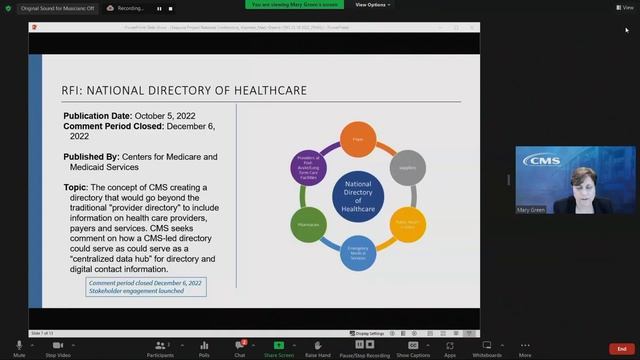Click the green encryption shield icon
The width and height of the screenshot is (640, 360).
(x=8, y=8)
